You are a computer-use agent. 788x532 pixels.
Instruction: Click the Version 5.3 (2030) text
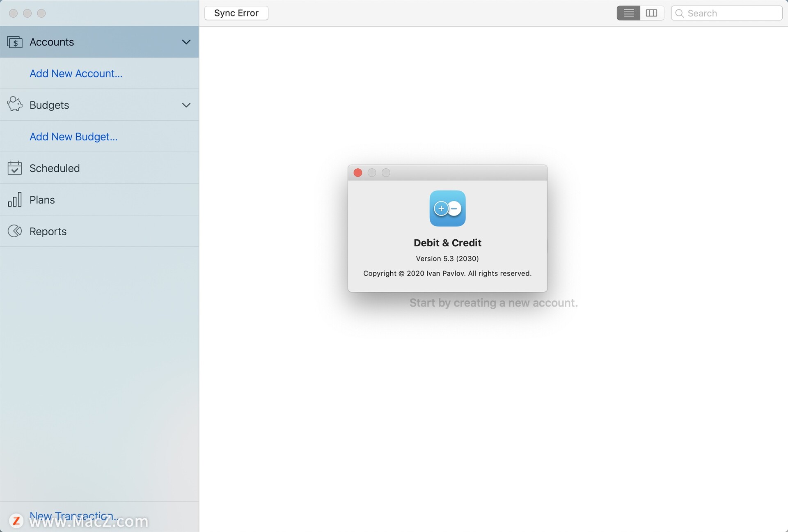point(447,259)
